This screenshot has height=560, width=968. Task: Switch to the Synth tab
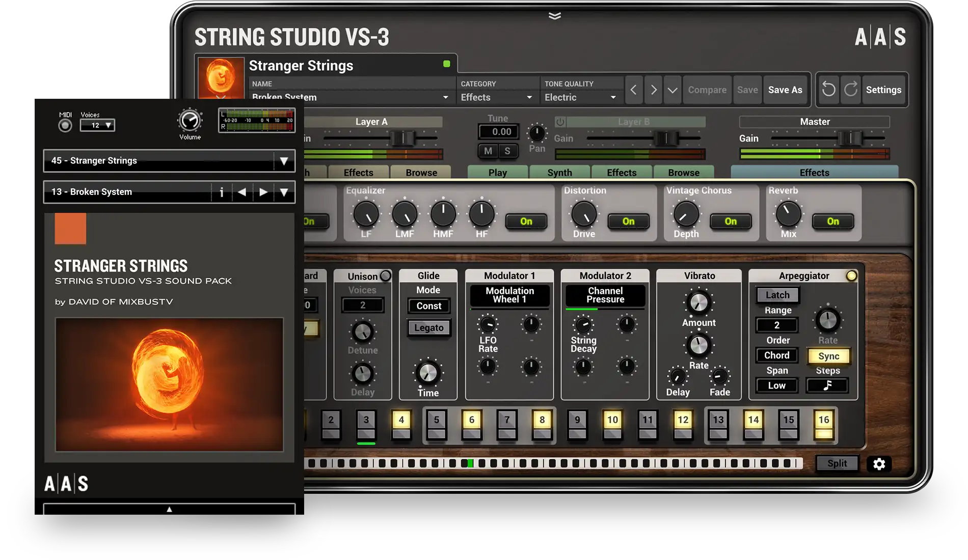559,173
